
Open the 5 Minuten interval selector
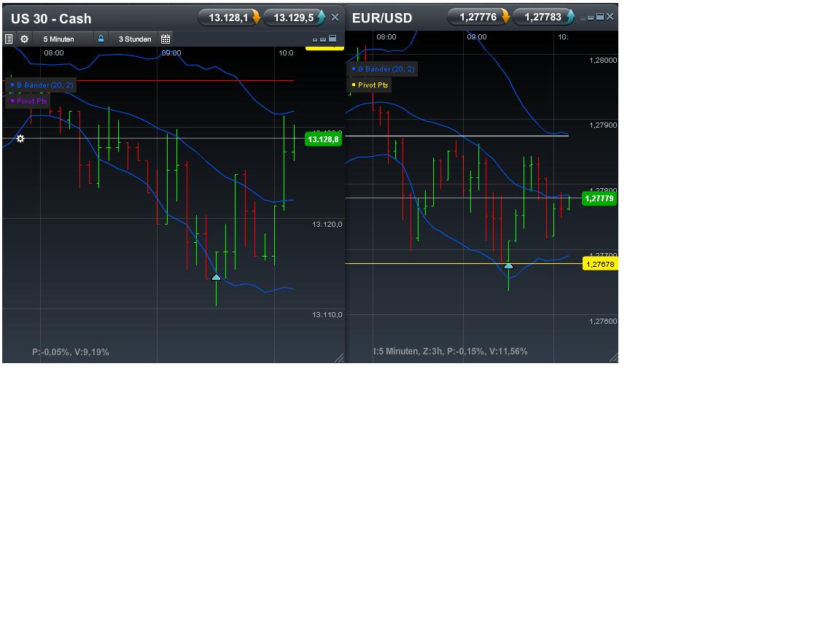[59, 39]
